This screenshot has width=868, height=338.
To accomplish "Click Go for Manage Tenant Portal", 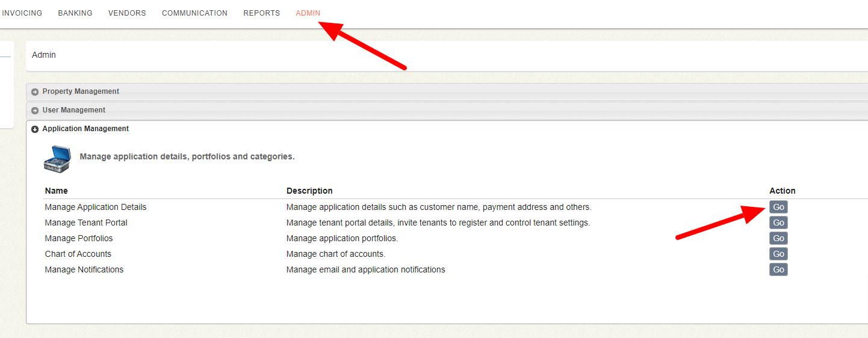I will [x=778, y=223].
